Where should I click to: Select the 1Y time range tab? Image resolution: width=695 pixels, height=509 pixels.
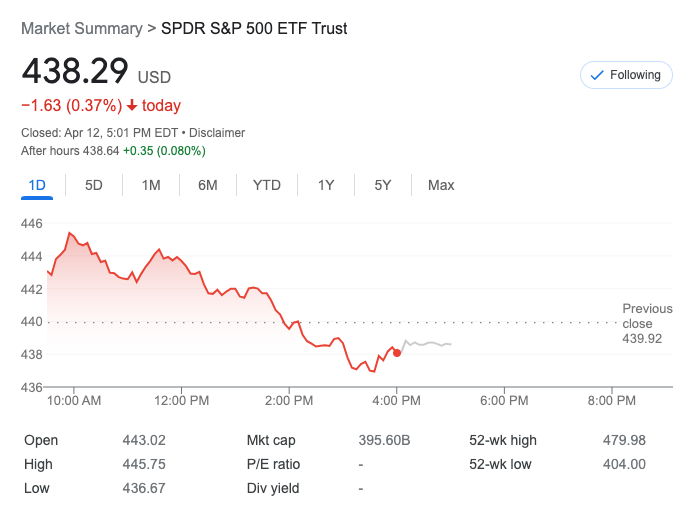tap(326, 185)
